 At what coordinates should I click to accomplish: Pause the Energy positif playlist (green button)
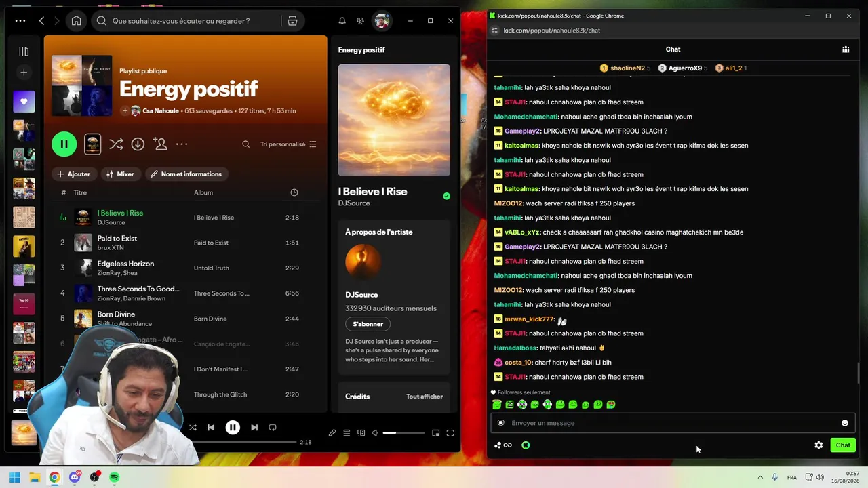(64, 144)
